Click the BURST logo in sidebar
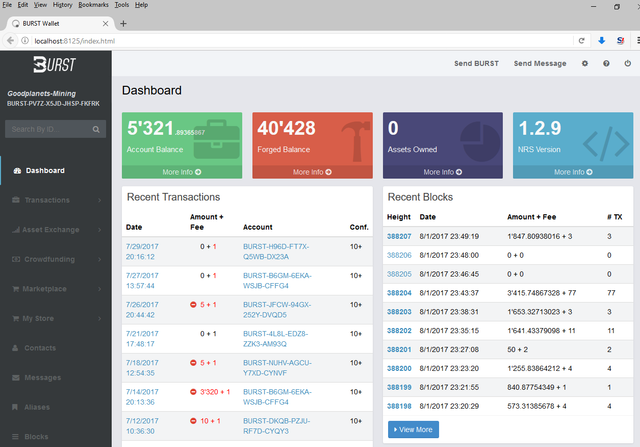Viewport: 640px width, 447px height. click(55, 64)
